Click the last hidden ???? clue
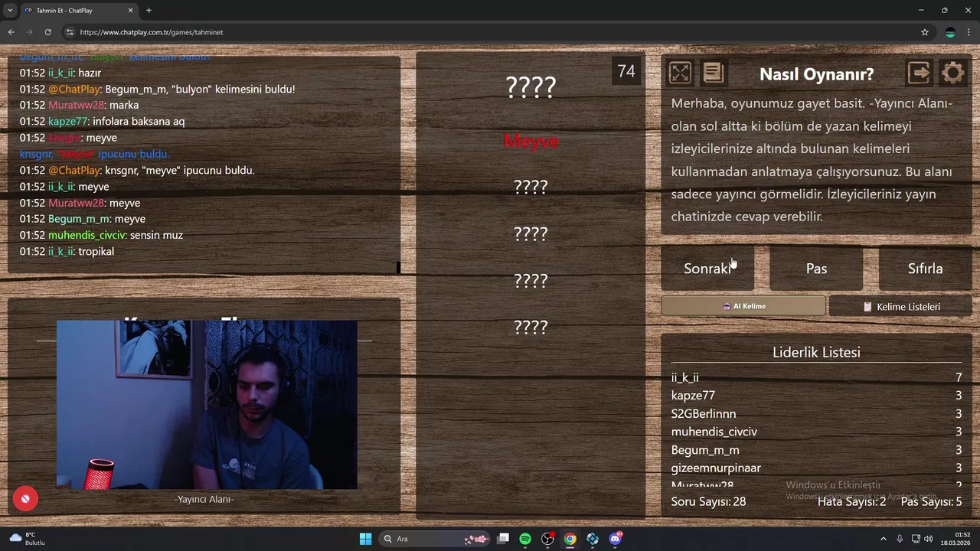The height and width of the screenshot is (551, 980). (531, 328)
